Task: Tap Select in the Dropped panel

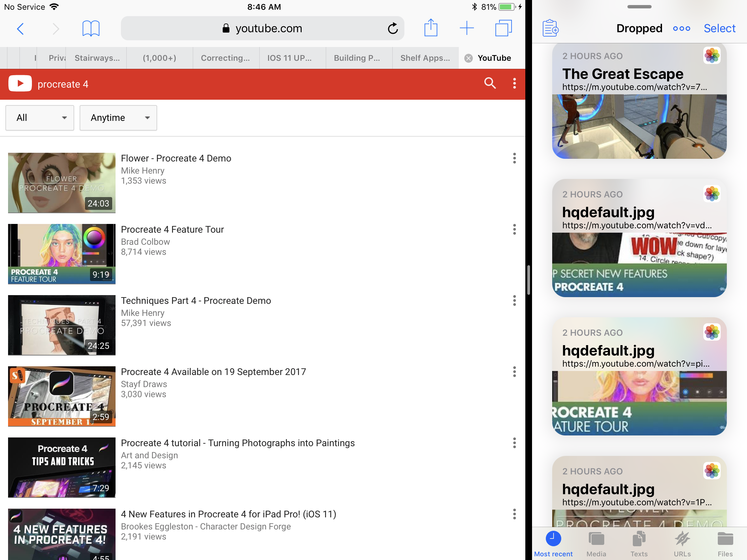Action: pyautogui.click(x=719, y=28)
